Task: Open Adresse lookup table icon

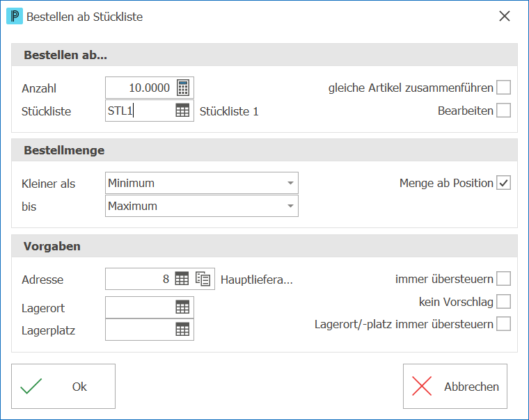Action: point(182,279)
